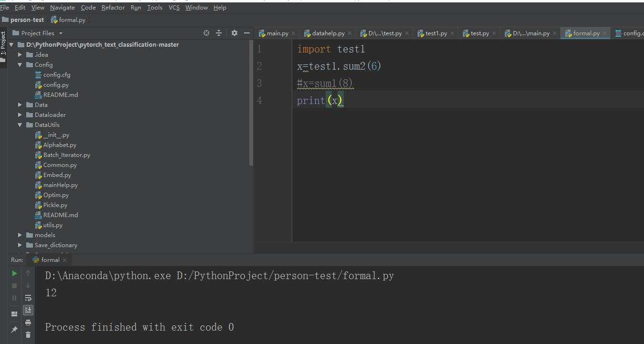644x344 pixels.
Task: Toggle the 1: Project side tool window tab
Action: 3,43
